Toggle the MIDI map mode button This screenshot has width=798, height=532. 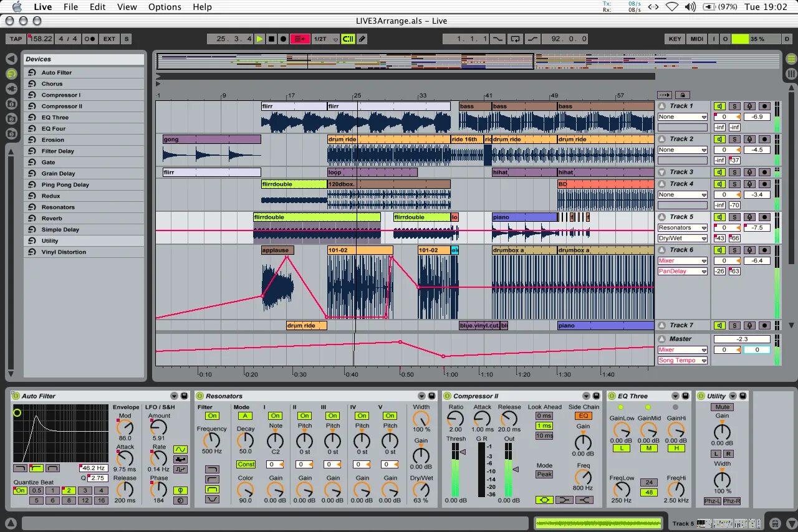pos(697,39)
